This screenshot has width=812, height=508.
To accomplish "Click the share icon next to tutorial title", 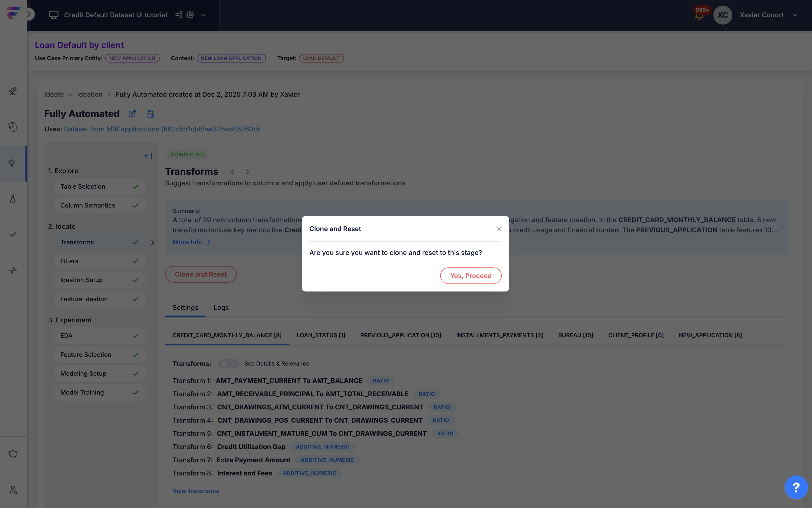I will (x=179, y=15).
